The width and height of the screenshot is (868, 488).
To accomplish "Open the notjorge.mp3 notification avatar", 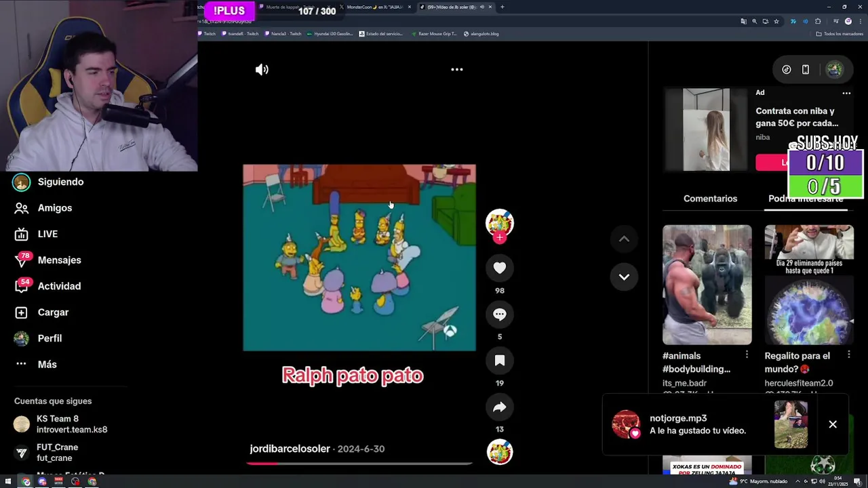I will coord(625,424).
